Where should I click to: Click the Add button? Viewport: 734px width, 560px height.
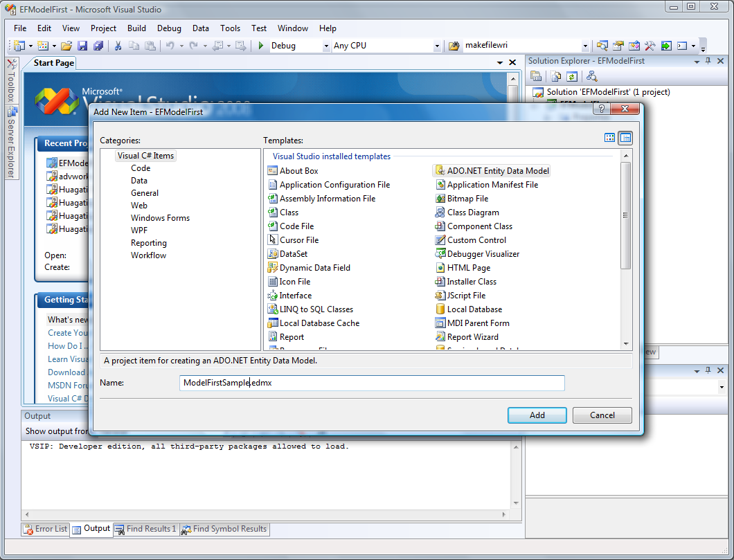point(537,415)
